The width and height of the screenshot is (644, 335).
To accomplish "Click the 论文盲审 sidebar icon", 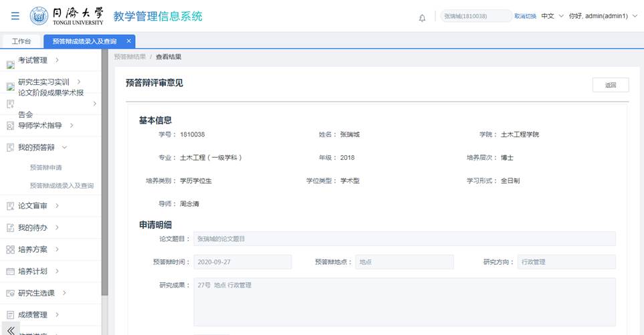I will 10,206.
